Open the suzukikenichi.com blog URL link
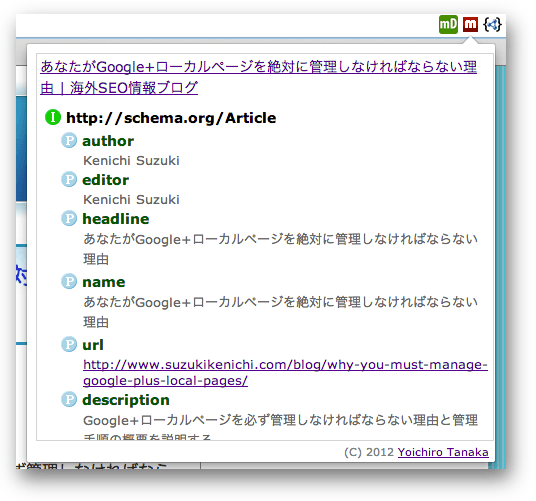The height and width of the screenshot is (501, 536). (x=285, y=373)
